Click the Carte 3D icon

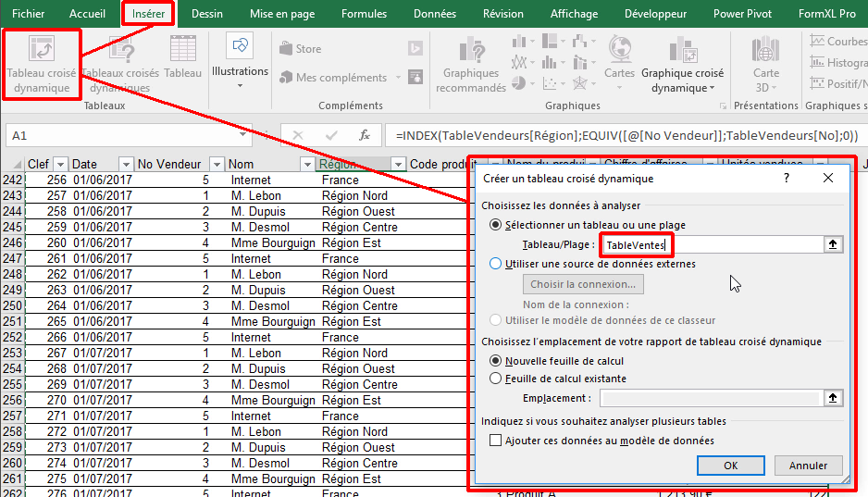(x=765, y=50)
